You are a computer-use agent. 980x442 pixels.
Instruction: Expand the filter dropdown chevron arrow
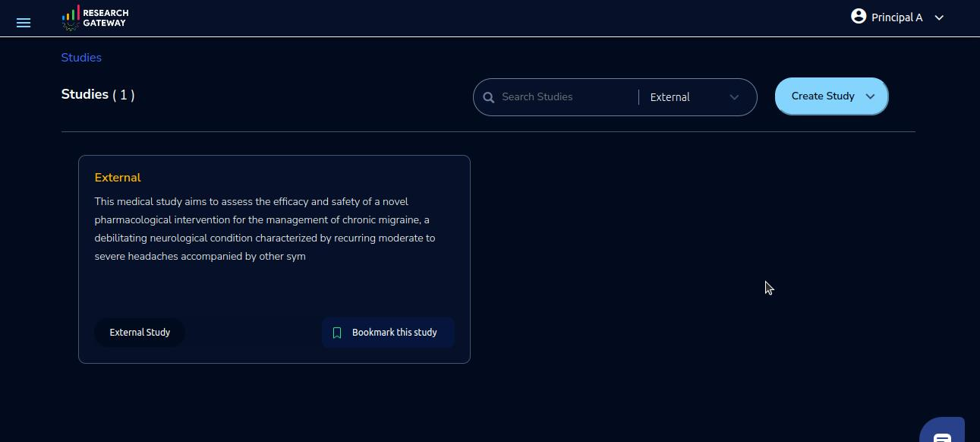pyautogui.click(x=734, y=97)
